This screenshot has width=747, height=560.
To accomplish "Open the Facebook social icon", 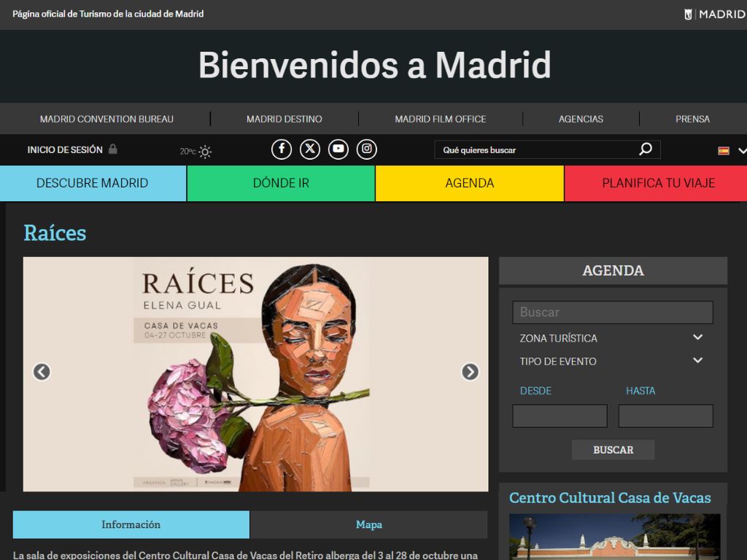I will (x=281, y=149).
